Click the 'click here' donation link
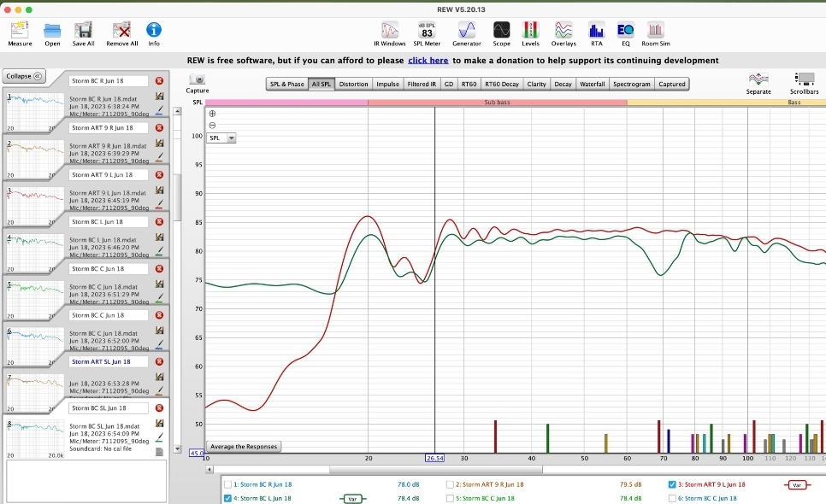826x504 pixels. 428,61
